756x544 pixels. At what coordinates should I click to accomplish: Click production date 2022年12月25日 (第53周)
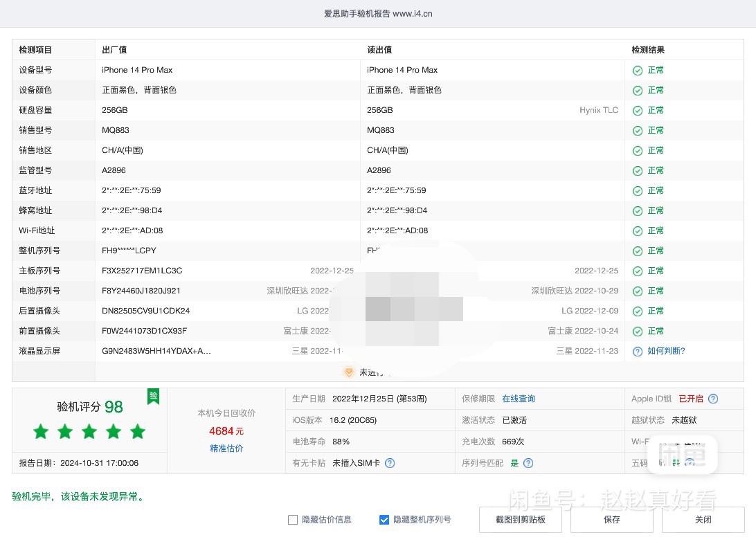click(379, 399)
